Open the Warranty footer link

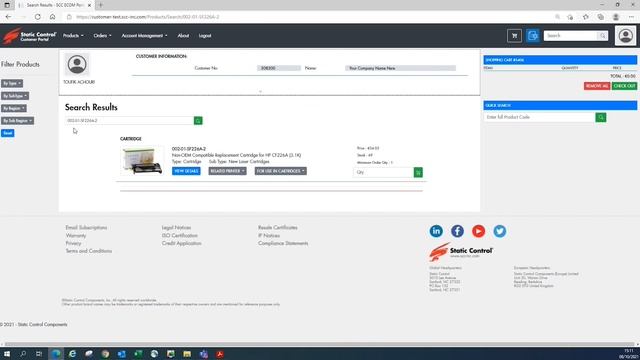76,236
